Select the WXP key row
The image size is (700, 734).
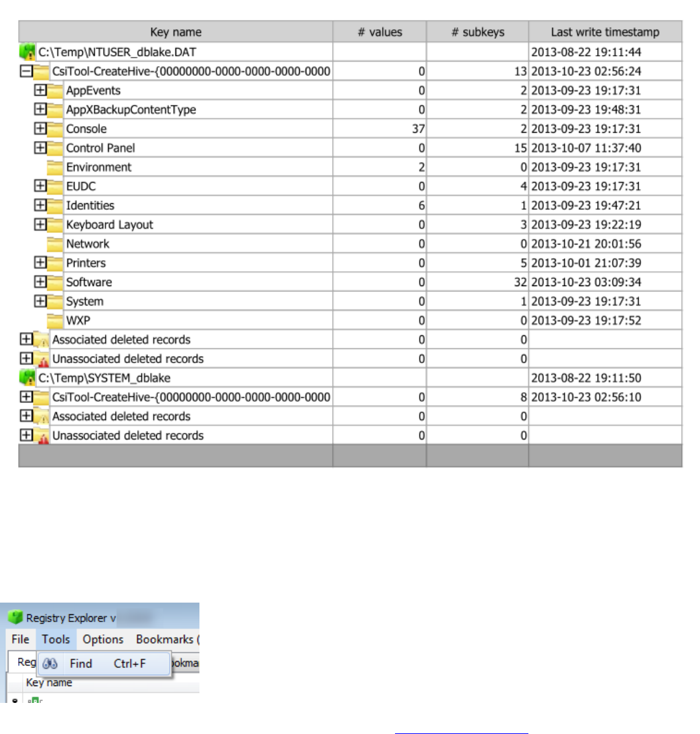click(350, 320)
